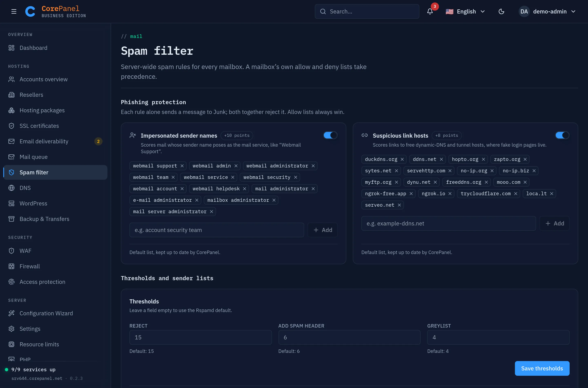Click Add next to link host field
The height and width of the screenshot is (388, 588).
[555, 223]
